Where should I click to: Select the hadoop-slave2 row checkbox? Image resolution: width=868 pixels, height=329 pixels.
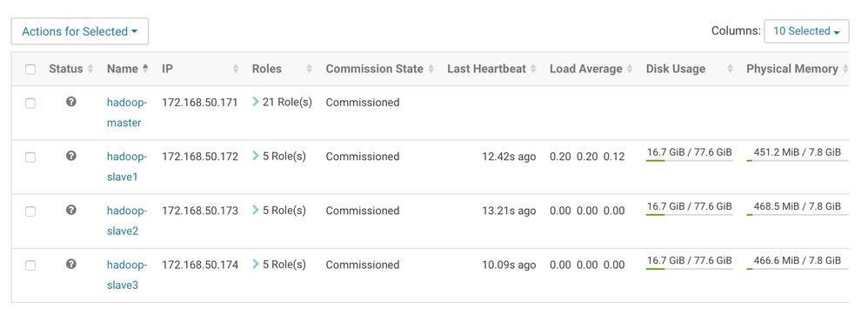pyautogui.click(x=30, y=211)
